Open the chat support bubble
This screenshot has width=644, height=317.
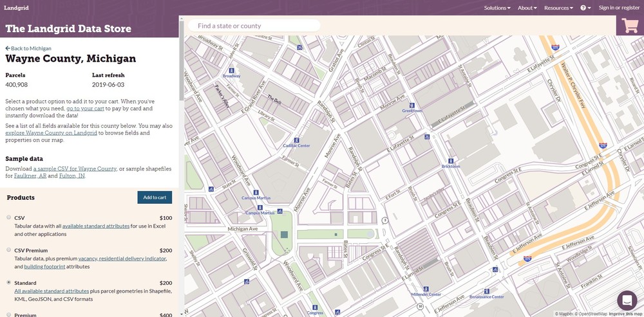[x=627, y=300]
